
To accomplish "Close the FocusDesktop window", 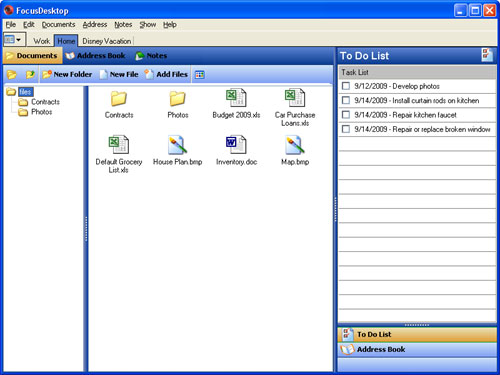I will click(490, 11).
